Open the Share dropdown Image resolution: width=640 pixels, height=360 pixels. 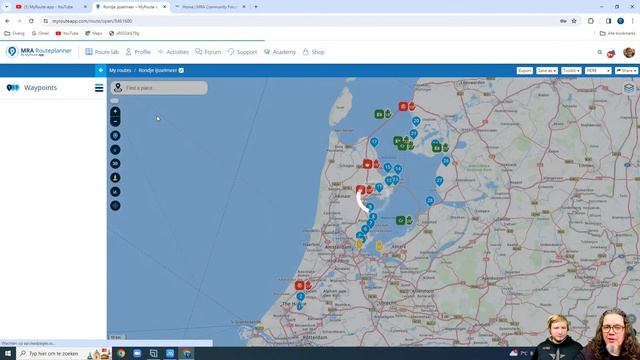(x=626, y=71)
